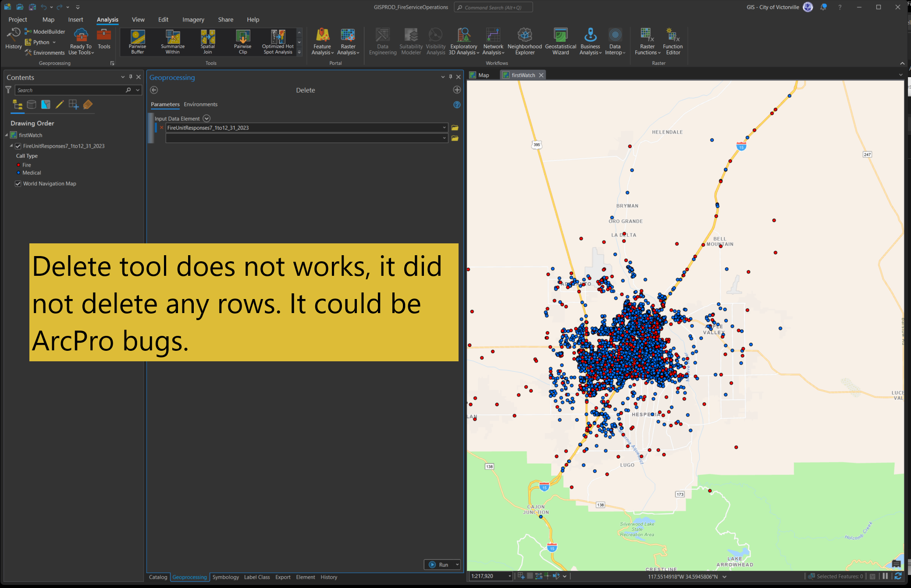The height and width of the screenshot is (588, 911).
Task: Open the Pairwise Clip tool
Action: (243, 42)
